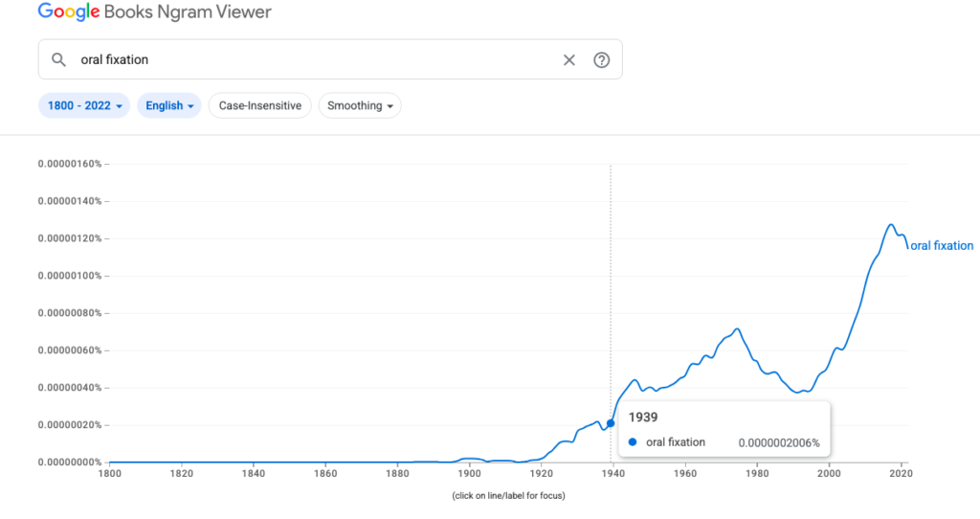Click the 1939 year header in tooltip
Viewport: 980px width, 519px height.
point(641,417)
